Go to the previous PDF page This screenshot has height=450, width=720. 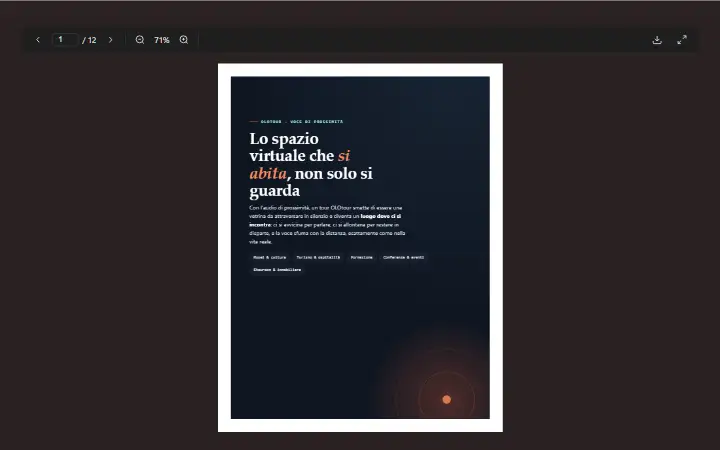pos(38,40)
